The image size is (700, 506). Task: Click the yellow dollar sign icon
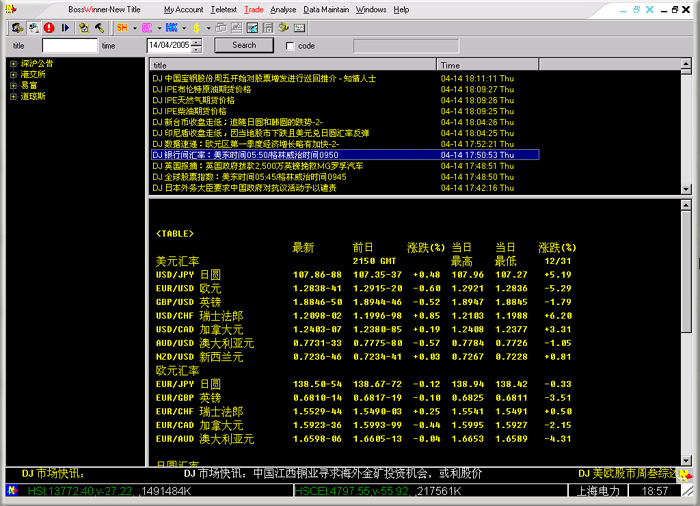click(196, 28)
